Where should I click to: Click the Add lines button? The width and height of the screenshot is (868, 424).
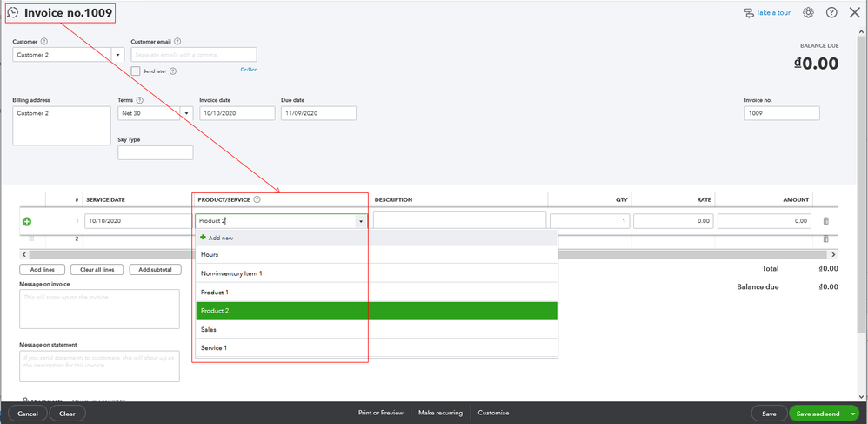click(42, 269)
